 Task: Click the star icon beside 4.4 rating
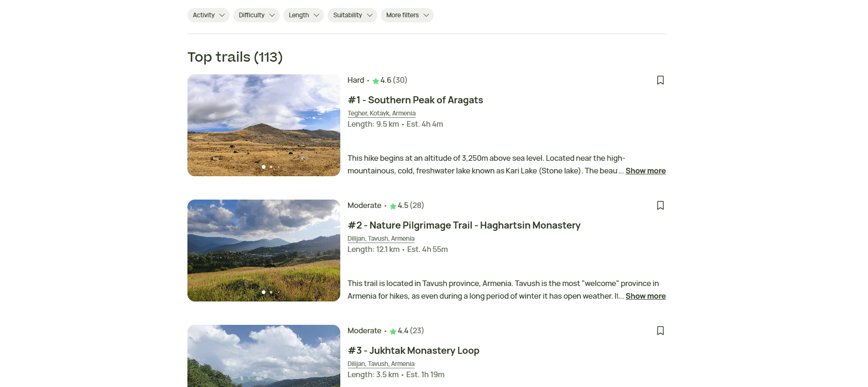[393, 331]
